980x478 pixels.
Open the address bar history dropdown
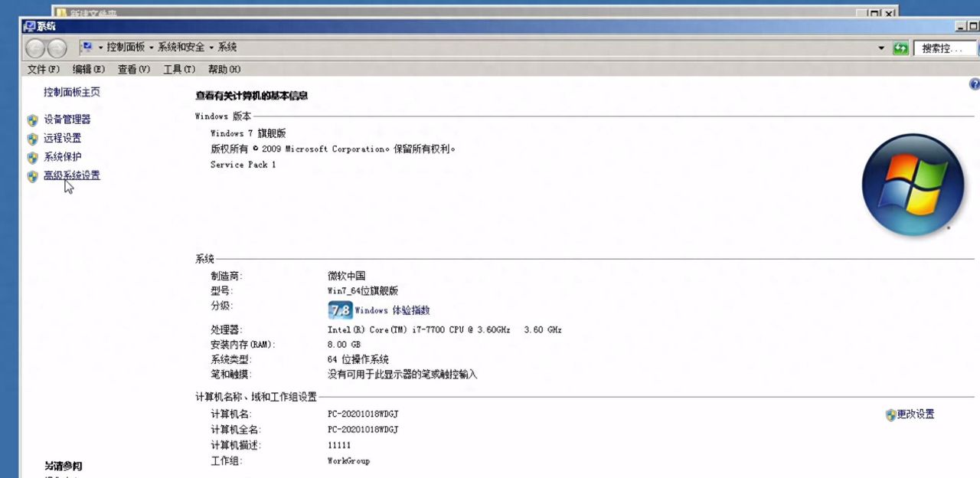coord(882,47)
